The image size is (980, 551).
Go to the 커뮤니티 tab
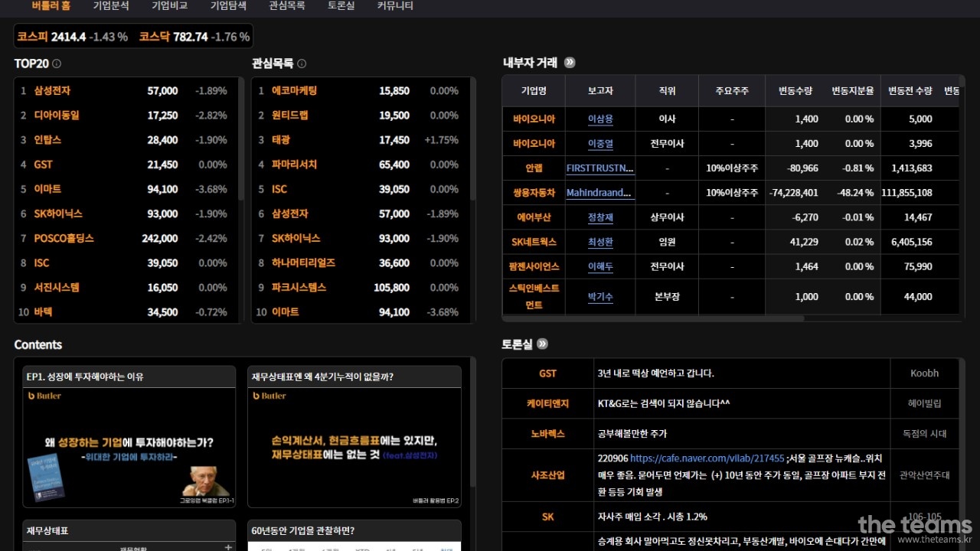[x=395, y=6]
